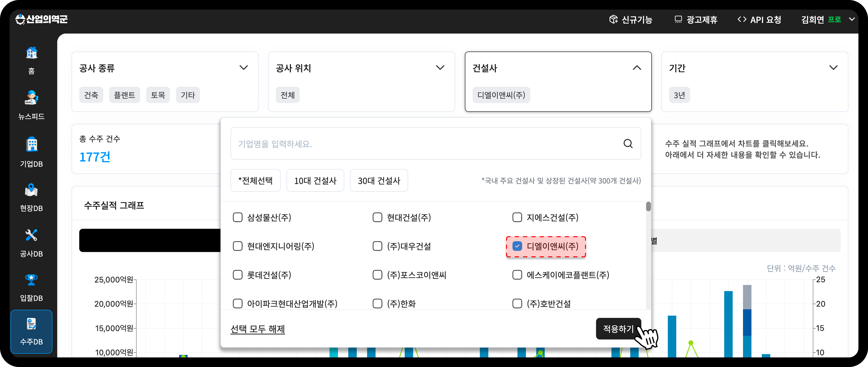Open the user account menu chevron
The width and height of the screenshot is (868, 367).
pos(852,19)
